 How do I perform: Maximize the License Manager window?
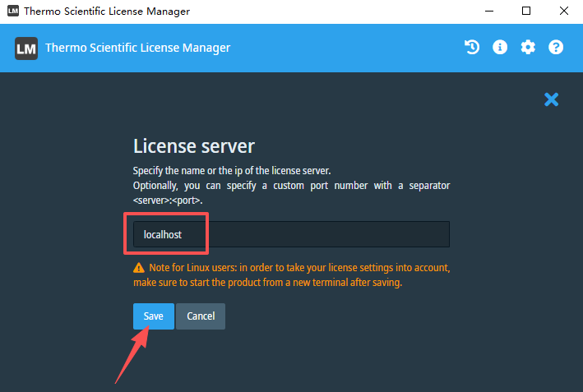pyautogui.click(x=526, y=11)
